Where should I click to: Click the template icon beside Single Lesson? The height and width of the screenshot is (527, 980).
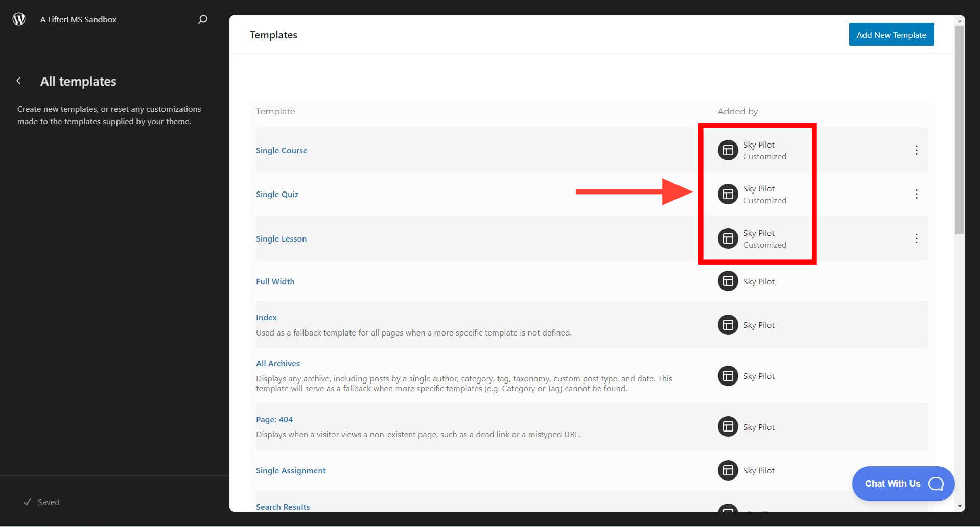pos(728,238)
